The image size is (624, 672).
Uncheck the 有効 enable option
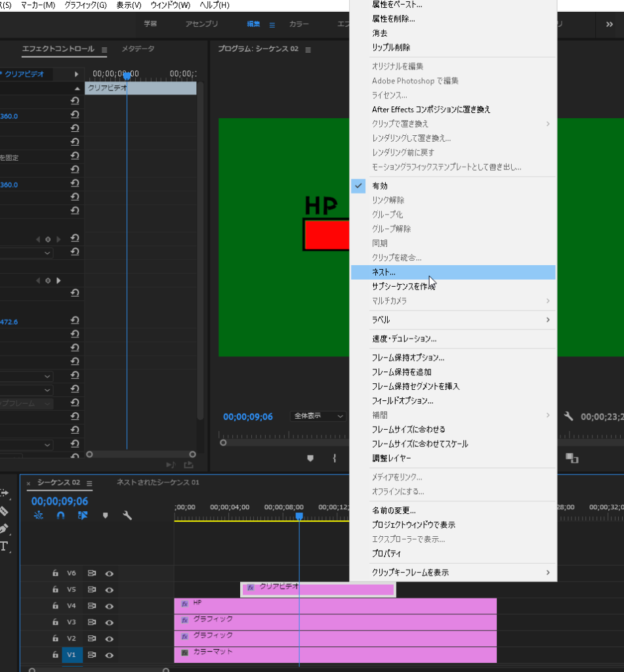pos(379,186)
